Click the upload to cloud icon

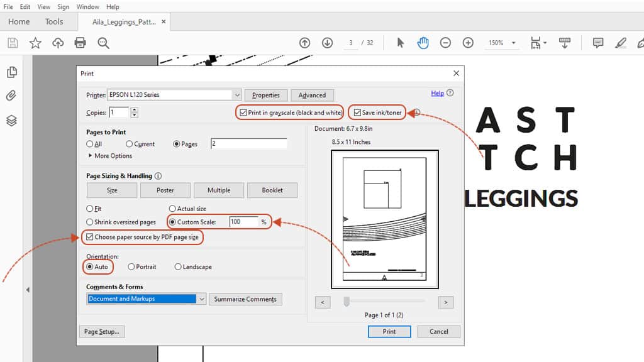coord(58,43)
